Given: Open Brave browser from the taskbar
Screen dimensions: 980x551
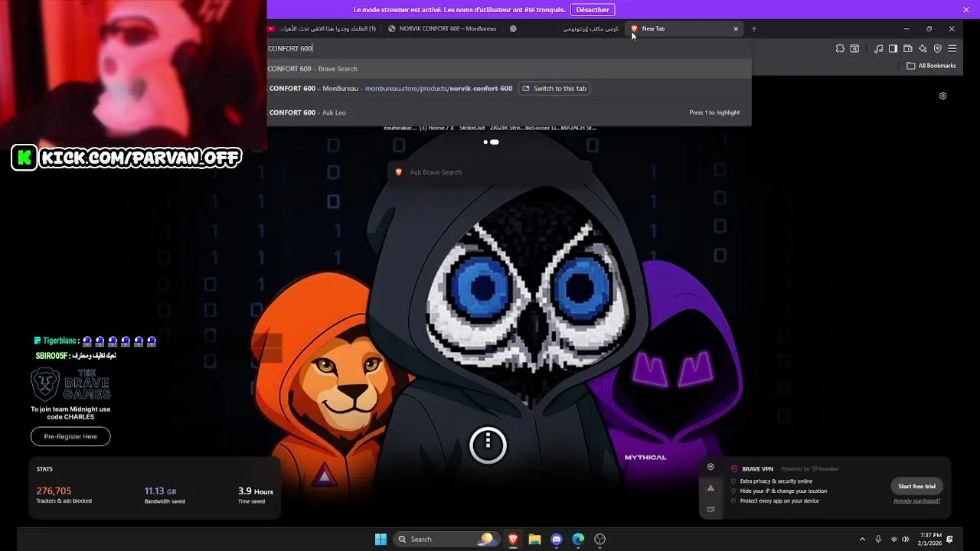Looking at the screenshot, I should tap(513, 539).
